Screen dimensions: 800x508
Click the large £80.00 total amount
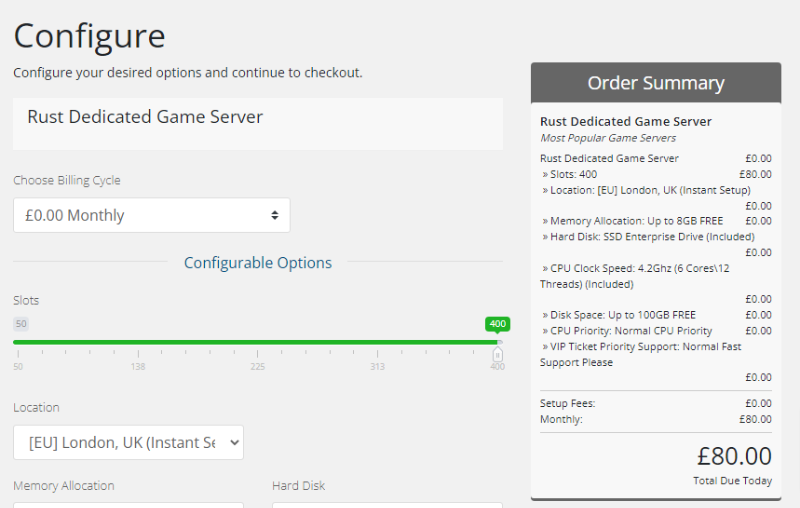click(x=734, y=456)
